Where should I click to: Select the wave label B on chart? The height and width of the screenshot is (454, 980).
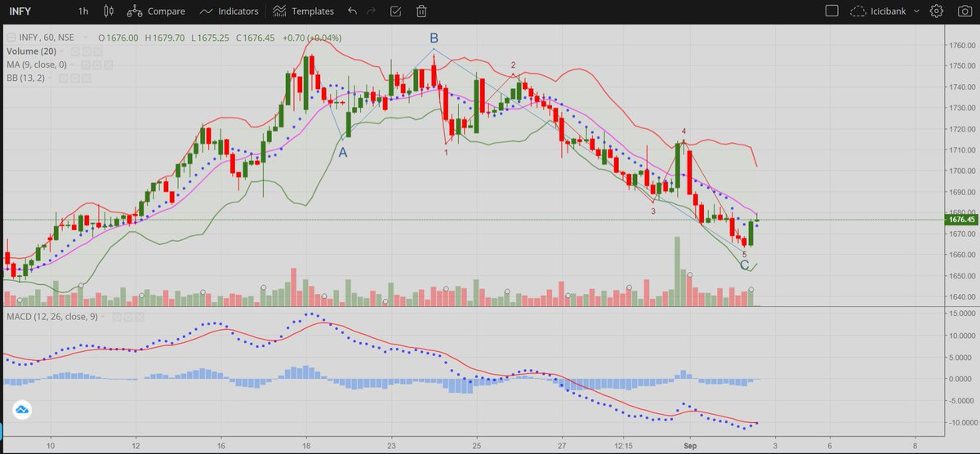434,38
